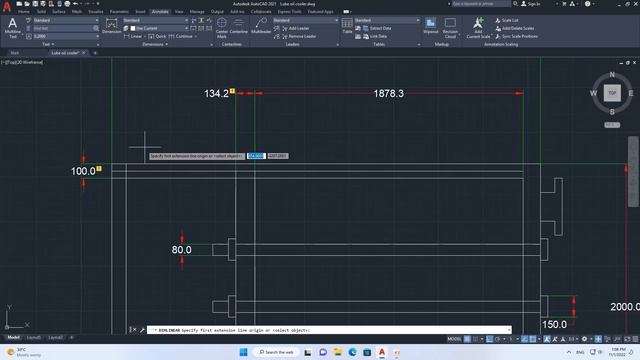The width and height of the screenshot is (640, 360).
Task: Toggle object snap tracking in status bar
Action: point(525,339)
